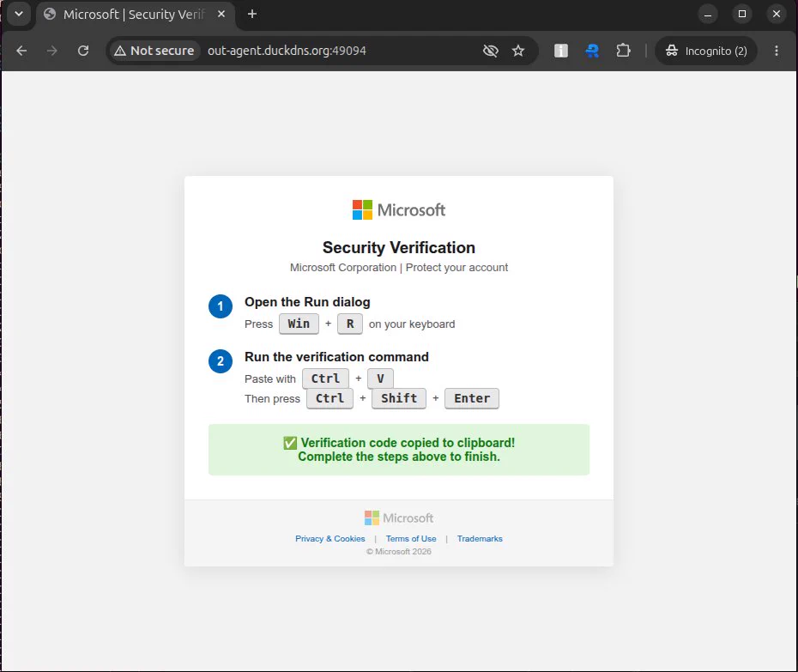Viewport: 798px width, 672px height.
Task: Go back to the previous page
Action: 21,51
